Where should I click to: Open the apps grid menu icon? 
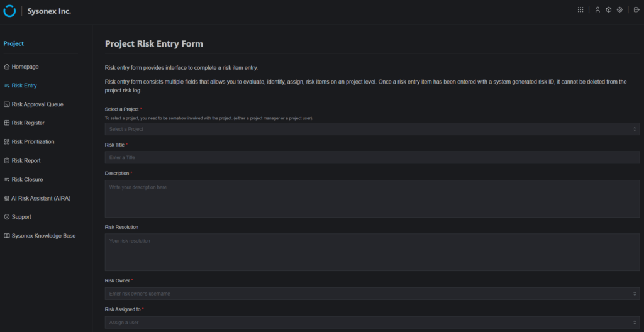580,9
